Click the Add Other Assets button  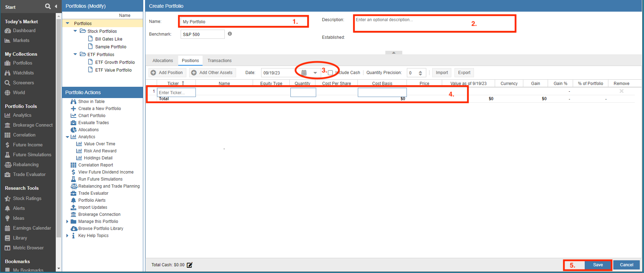click(x=213, y=73)
